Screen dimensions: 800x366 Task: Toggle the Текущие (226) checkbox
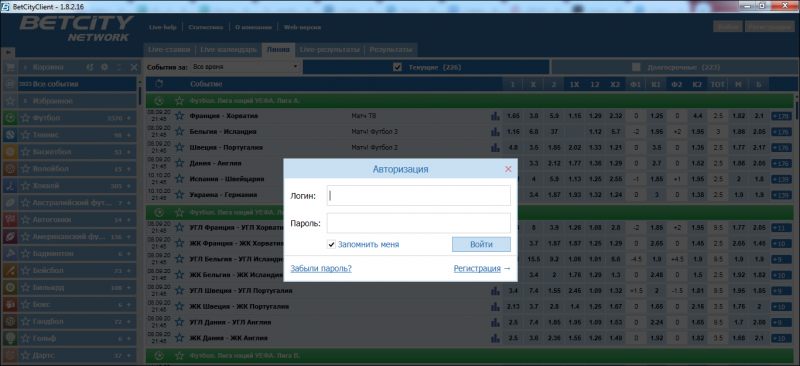click(x=397, y=67)
